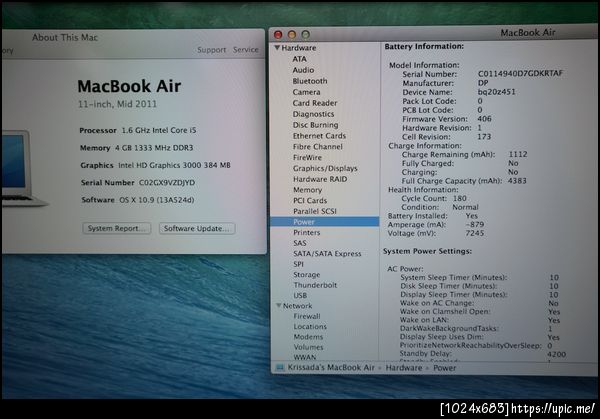The image size is (600, 419).
Task: Click Krissada's MacBook Air in path bar
Action: point(331,367)
